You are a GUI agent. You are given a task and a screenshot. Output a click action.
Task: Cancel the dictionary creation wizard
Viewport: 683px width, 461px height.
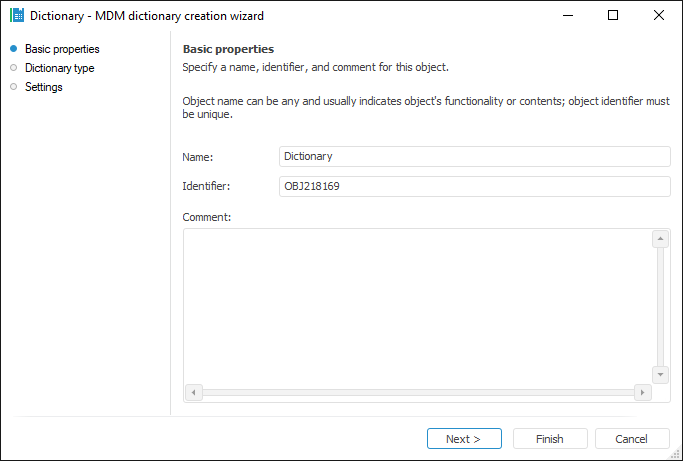coord(632,439)
